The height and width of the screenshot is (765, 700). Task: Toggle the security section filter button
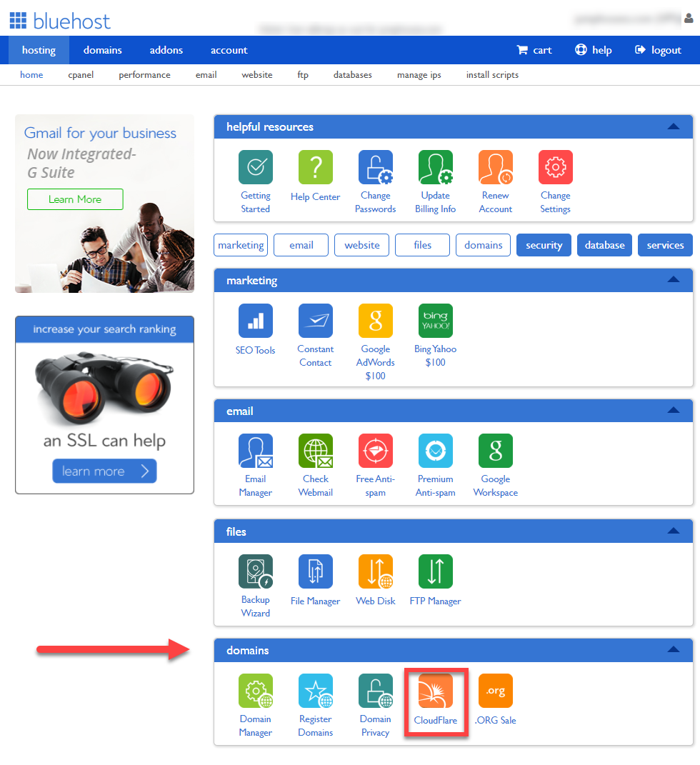pyautogui.click(x=544, y=245)
